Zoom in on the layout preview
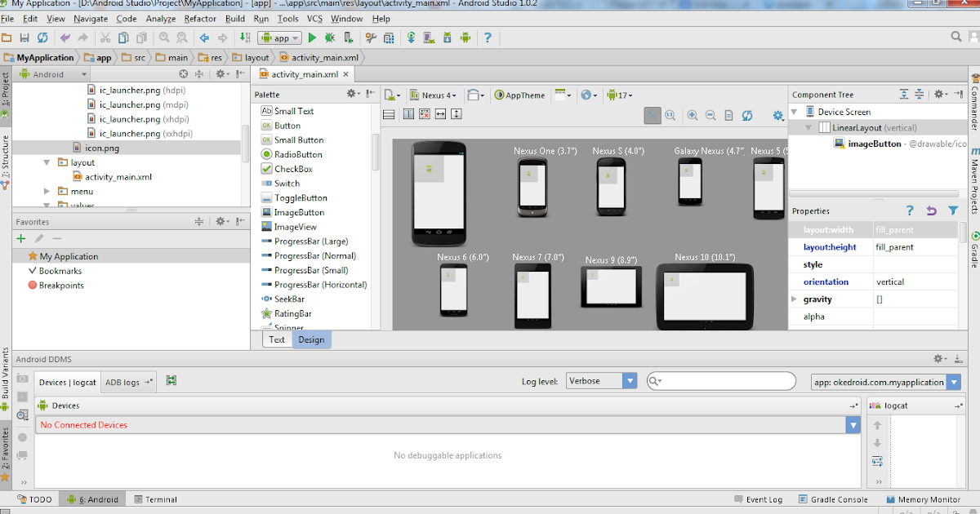 692,113
